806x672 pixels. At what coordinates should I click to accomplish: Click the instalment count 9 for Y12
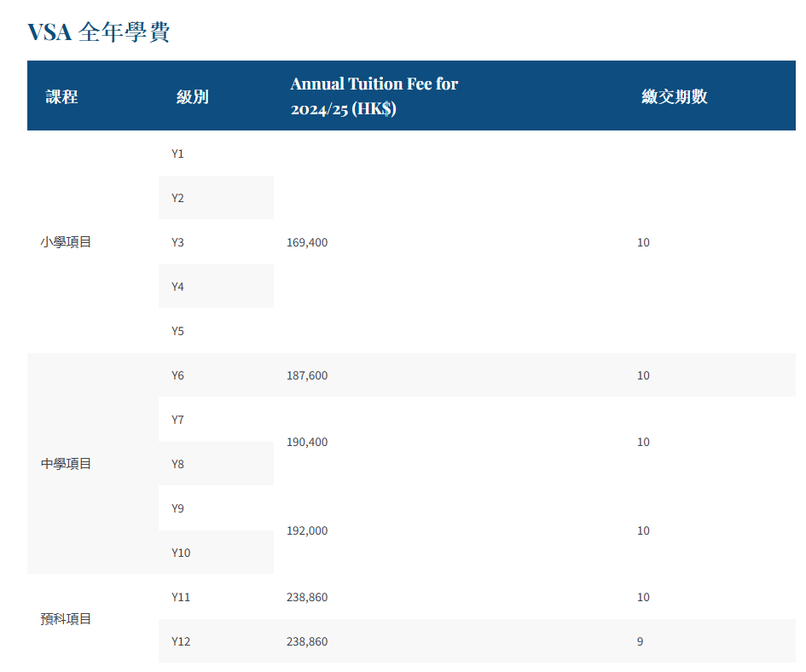tap(640, 641)
